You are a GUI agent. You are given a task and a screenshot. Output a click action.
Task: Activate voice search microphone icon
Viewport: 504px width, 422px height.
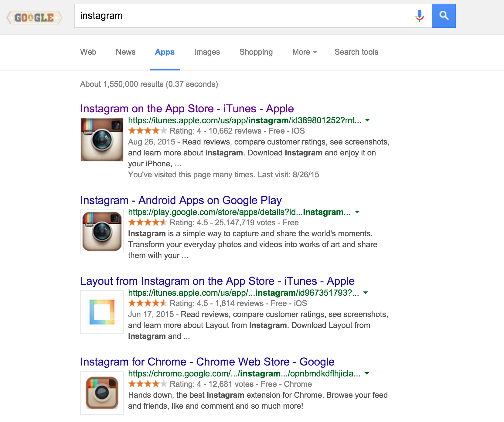[420, 16]
